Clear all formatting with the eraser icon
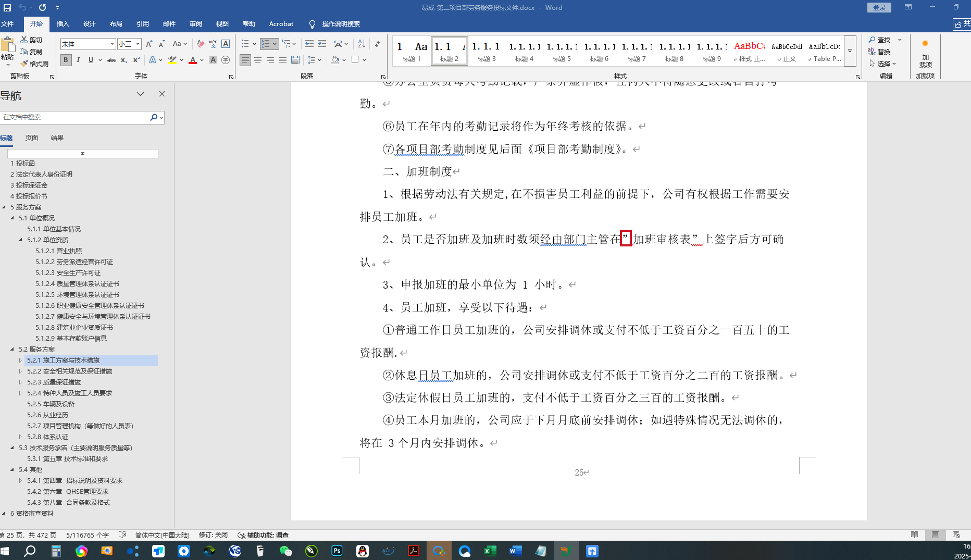 tap(201, 44)
